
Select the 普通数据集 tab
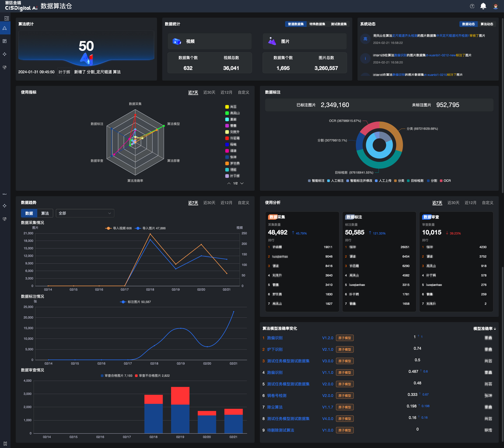[x=296, y=24]
